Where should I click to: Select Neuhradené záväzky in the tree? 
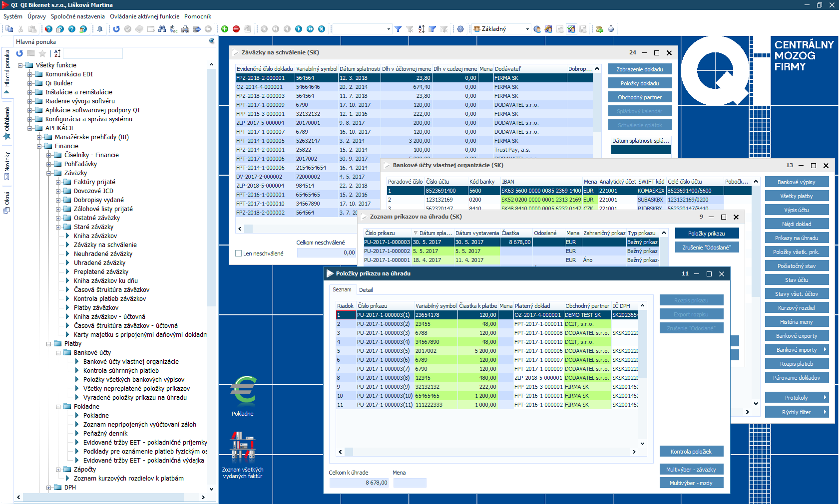pyautogui.click(x=103, y=254)
